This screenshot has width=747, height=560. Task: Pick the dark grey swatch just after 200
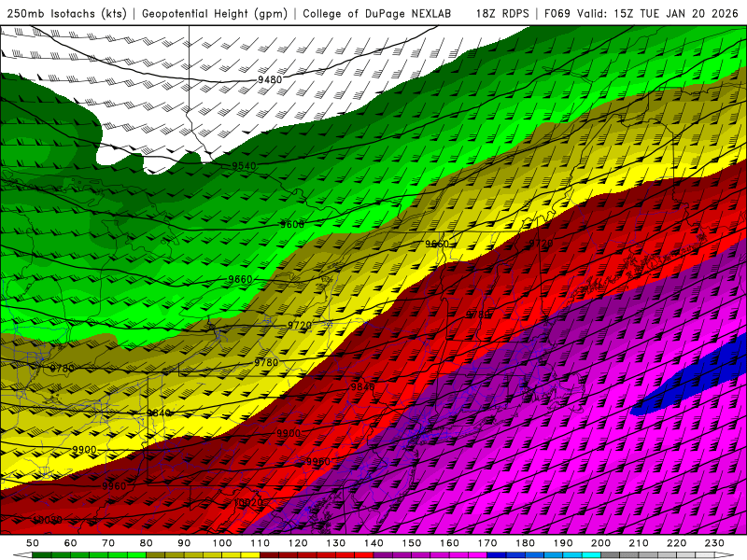pos(611,555)
